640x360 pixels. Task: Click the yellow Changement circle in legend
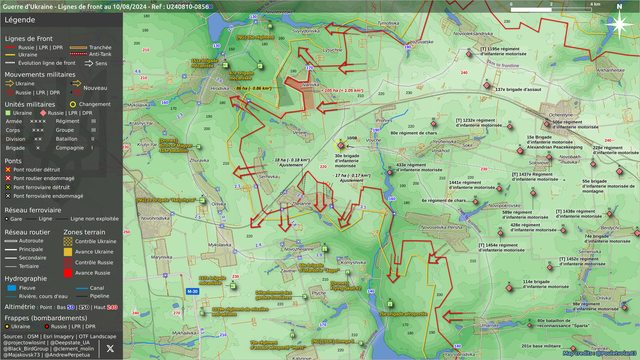click(x=73, y=104)
